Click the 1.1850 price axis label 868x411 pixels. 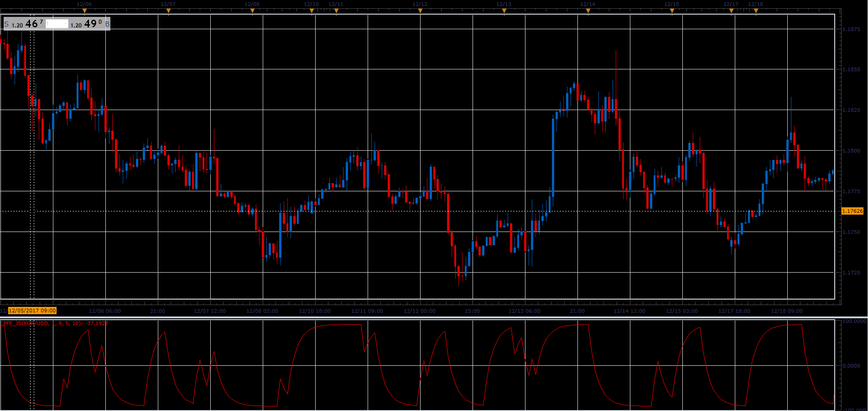(x=851, y=69)
